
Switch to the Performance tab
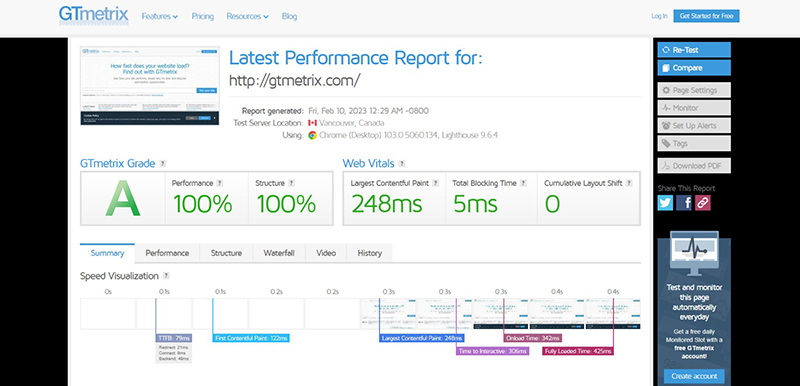(167, 253)
